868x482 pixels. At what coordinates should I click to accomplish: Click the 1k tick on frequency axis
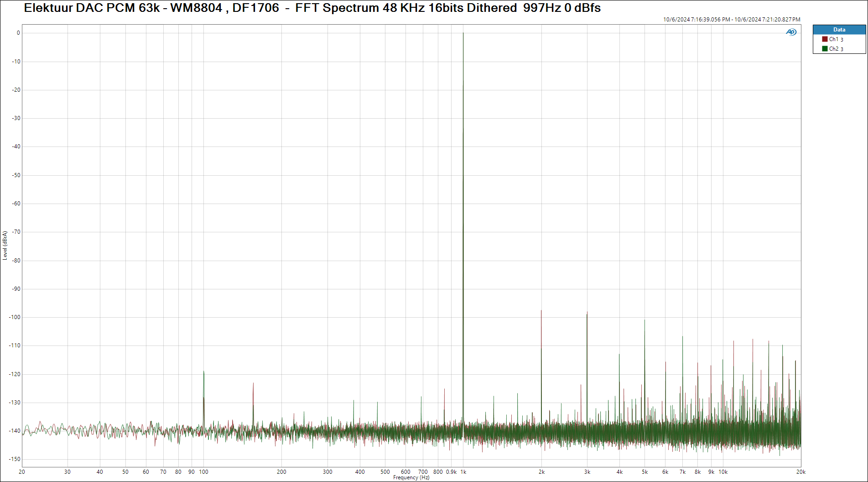tap(463, 472)
